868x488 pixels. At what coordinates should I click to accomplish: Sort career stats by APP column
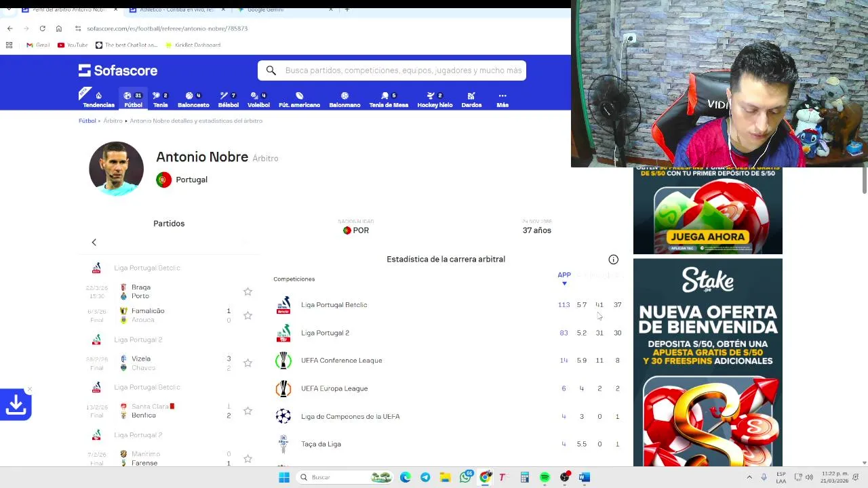[x=564, y=278]
